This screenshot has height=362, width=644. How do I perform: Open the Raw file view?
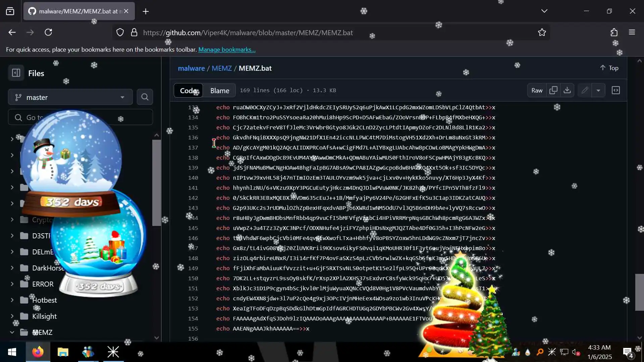pyautogui.click(x=537, y=90)
